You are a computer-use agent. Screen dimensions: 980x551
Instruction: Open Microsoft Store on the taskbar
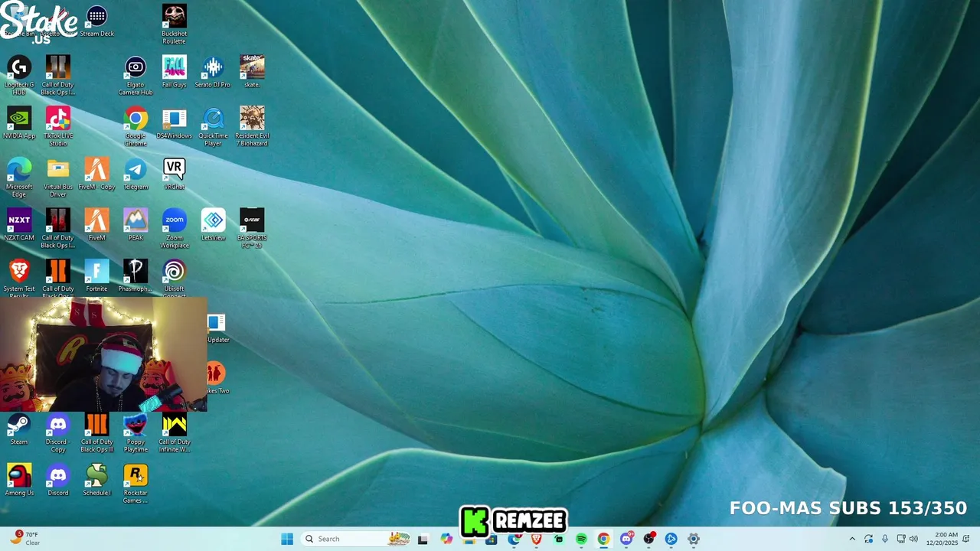pos(492,539)
